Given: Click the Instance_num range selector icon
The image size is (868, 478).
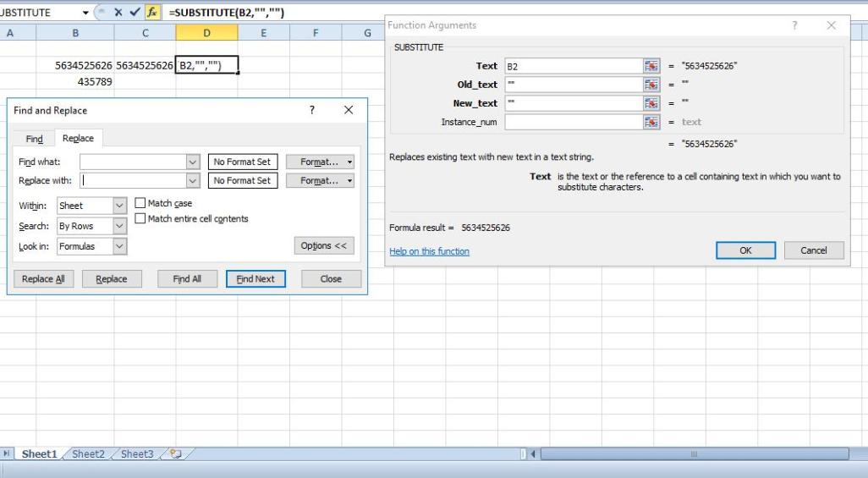Looking at the screenshot, I should click(651, 122).
